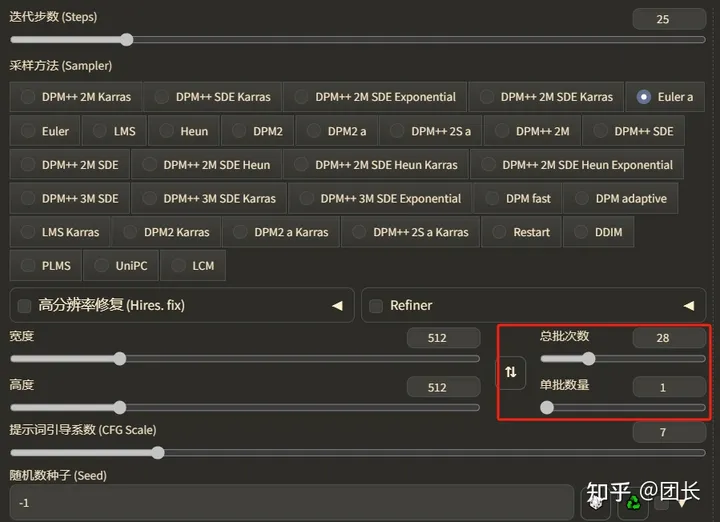Select the DPM2 sampler
Screen dimensions: 720x522
click(x=258, y=131)
